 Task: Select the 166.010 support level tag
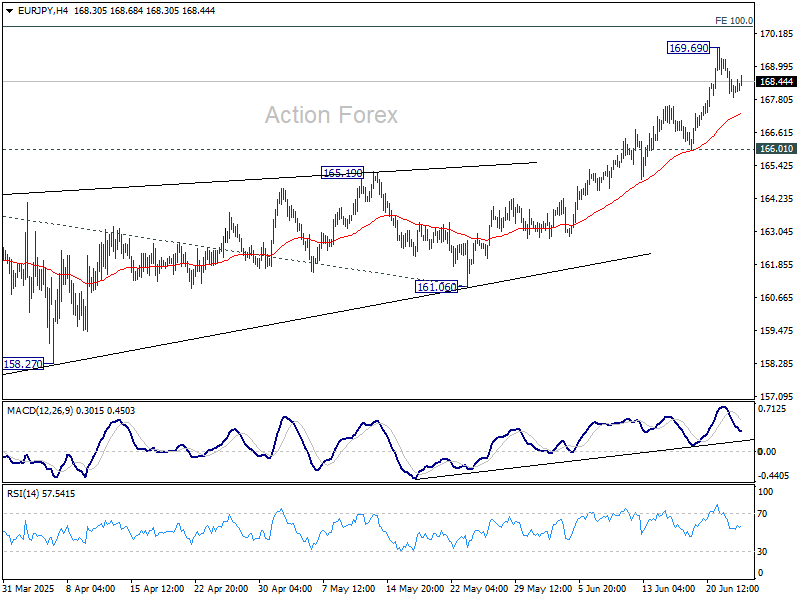tap(776, 148)
